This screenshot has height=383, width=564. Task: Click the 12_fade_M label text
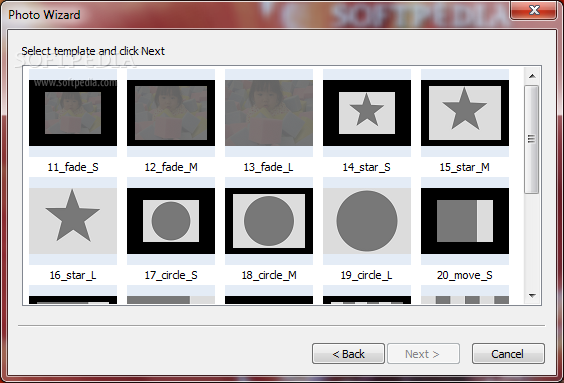171,167
